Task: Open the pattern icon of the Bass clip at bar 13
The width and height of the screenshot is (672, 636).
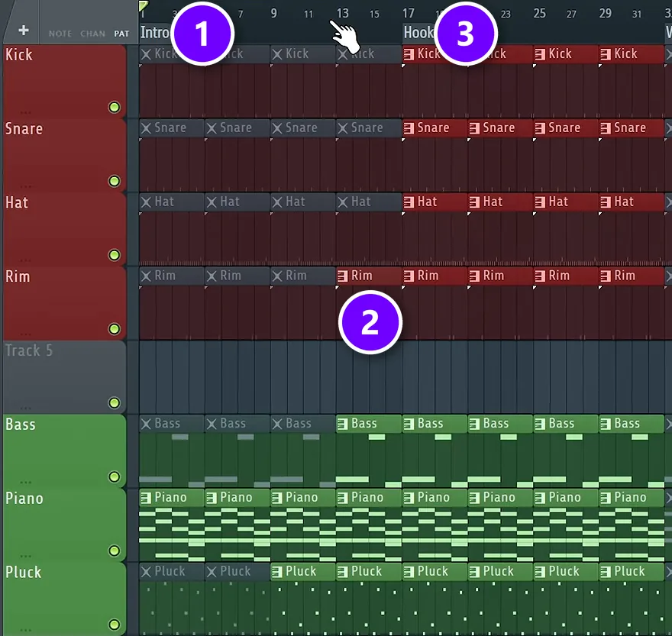Action: point(342,424)
